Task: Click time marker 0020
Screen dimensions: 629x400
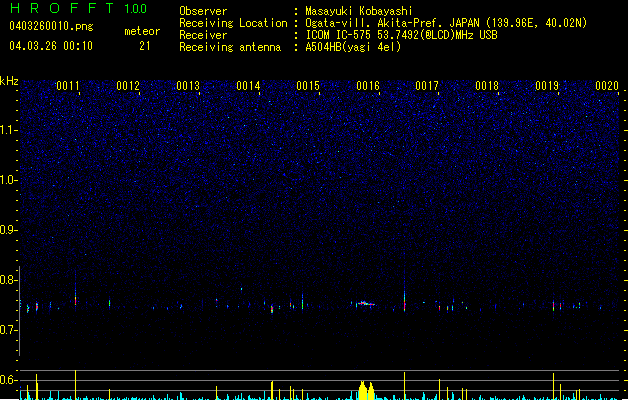Action: tap(607, 86)
